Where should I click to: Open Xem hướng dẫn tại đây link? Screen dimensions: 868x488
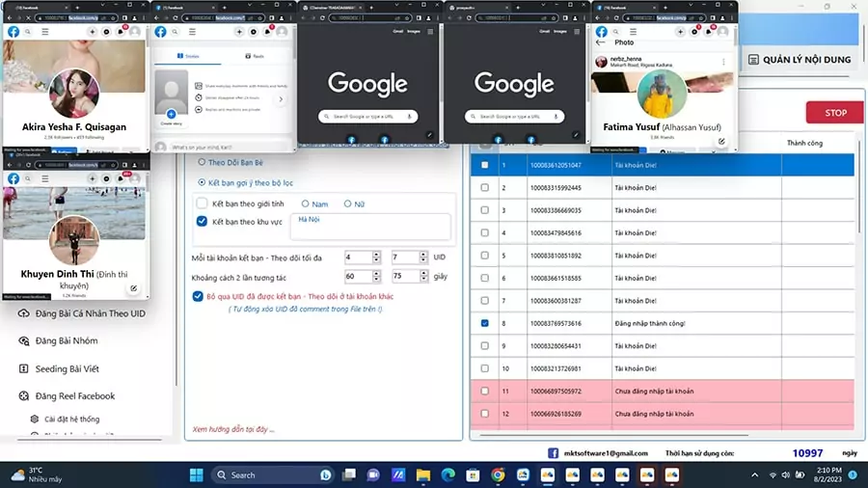coord(233,429)
